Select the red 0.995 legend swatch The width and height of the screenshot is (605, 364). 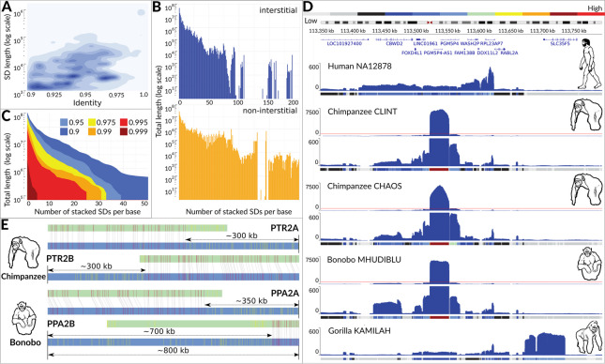124,122
